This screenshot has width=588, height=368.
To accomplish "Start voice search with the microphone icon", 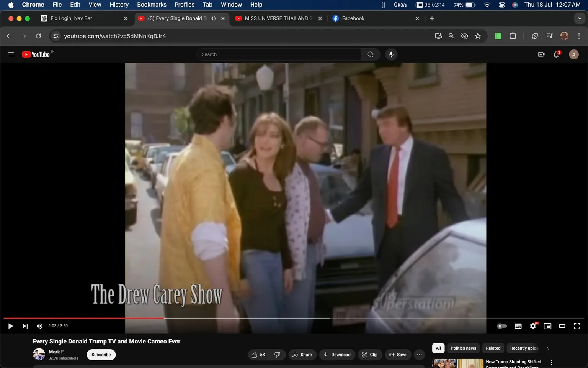I will pyautogui.click(x=391, y=54).
